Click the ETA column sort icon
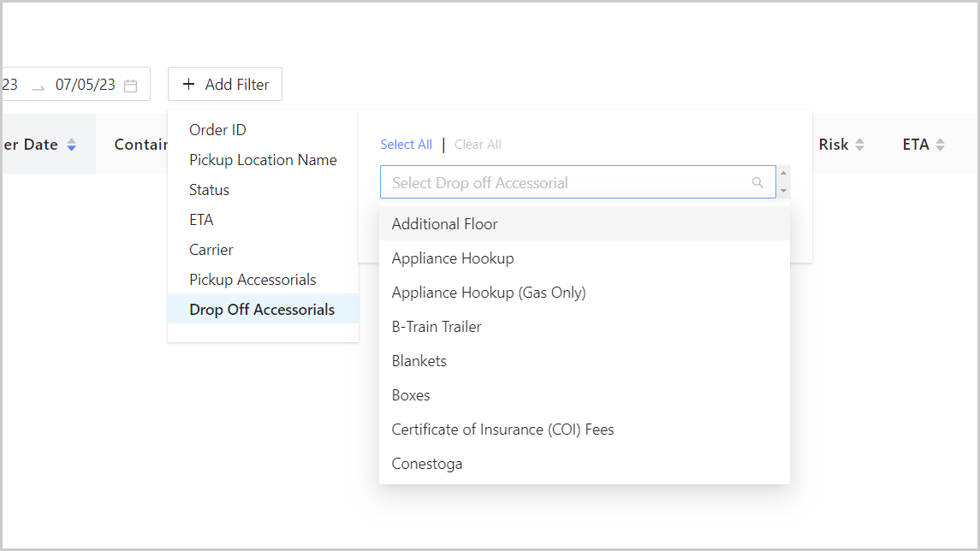This screenshot has height=551, width=980. pyautogui.click(x=940, y=145)
